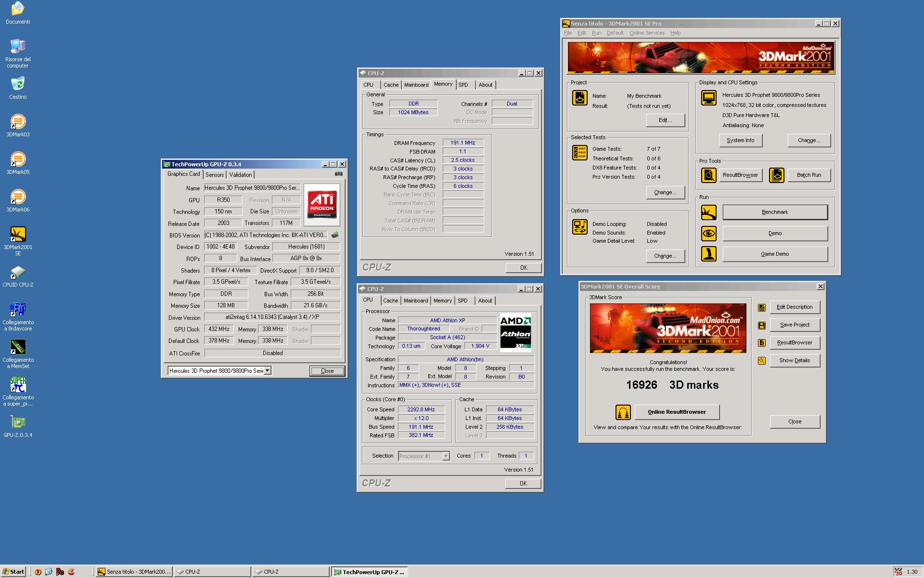Image resolution: width=924 pixels, height=578 pixels.
Task: Open the Cestino recycle bin icon
Action: click(x=18, y=84)
